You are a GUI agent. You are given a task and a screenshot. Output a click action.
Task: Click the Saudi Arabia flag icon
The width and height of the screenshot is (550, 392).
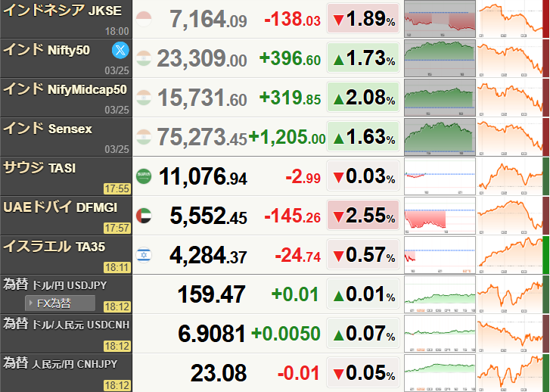tap(144, 176)
